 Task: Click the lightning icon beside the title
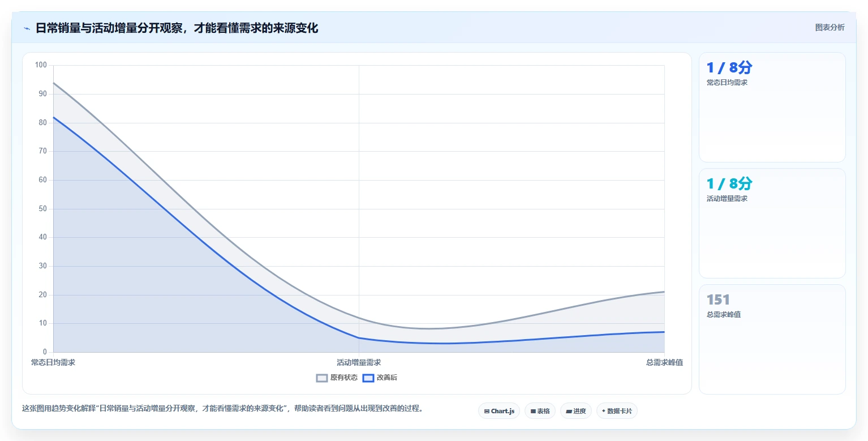(27, 28)
